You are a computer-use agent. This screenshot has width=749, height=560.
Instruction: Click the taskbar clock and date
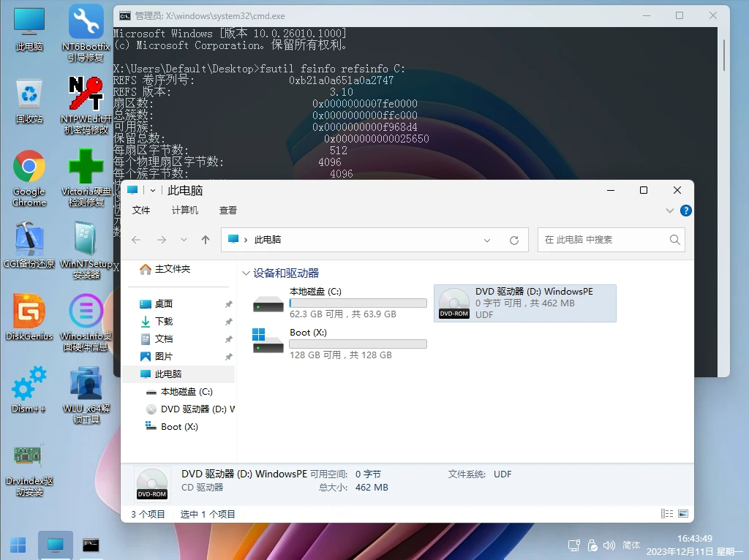(x=695, y=545)
